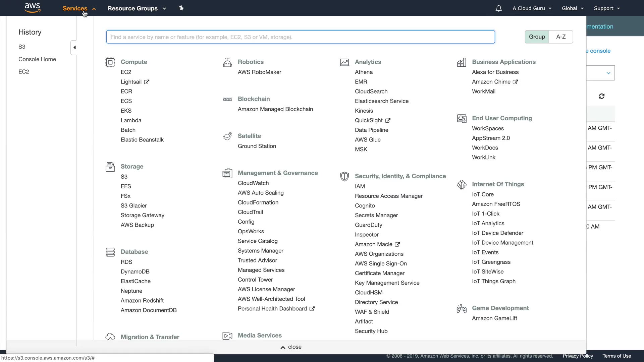Open the Global region dropdown
Viewport: 644px width, 362px height.
[573, 8]
